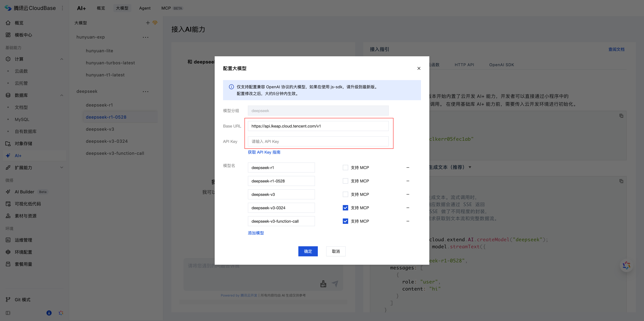644x321 pixels.
Task: Remove the deepseek-r1 model row
Action: coord(408,167)
